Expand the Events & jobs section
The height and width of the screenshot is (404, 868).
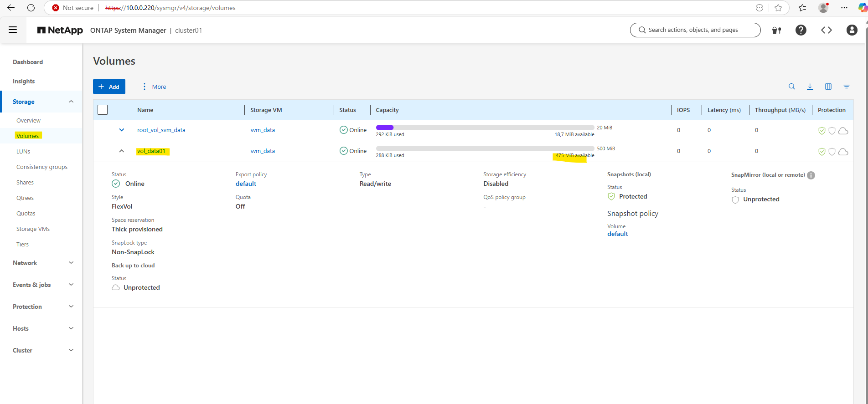click(x=71, y=285)
